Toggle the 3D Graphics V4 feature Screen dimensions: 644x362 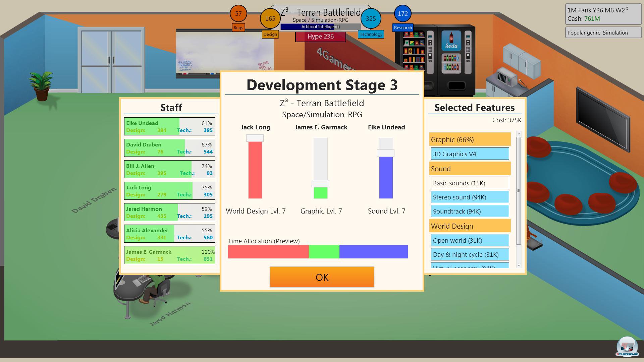(470, 154)
